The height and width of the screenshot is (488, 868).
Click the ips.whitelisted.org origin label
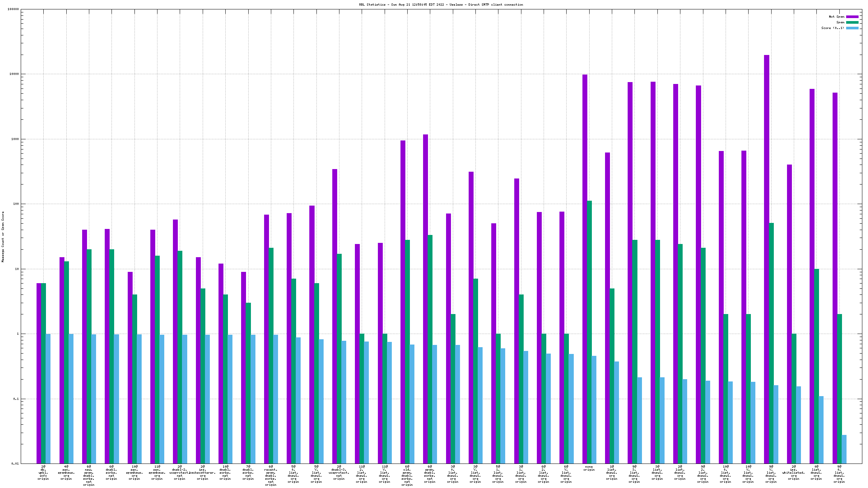point(793,473)
